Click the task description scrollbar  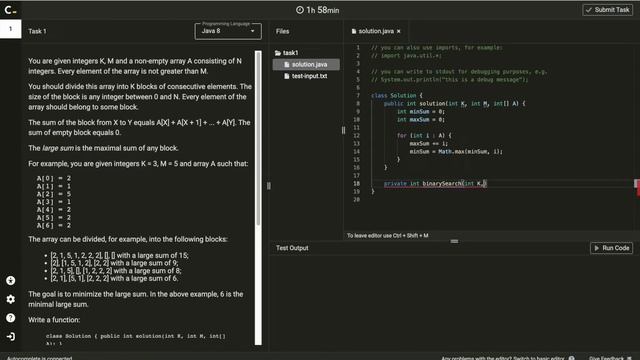[x=258, y=139]
